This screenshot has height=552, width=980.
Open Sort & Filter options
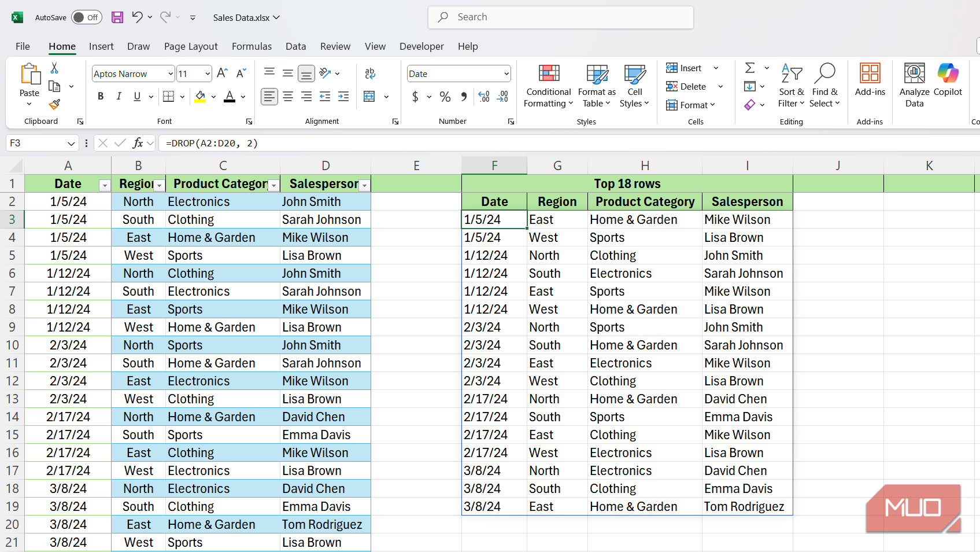[792, 86]
